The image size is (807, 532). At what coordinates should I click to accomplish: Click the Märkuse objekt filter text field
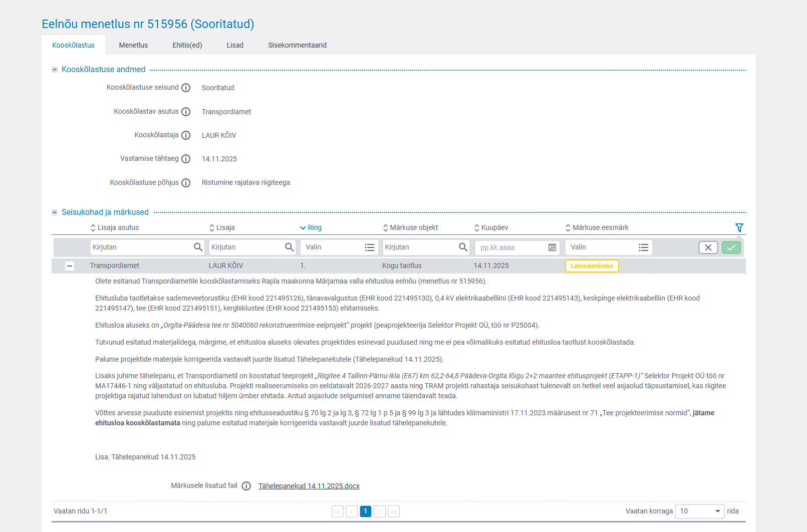tap(420, 247)
